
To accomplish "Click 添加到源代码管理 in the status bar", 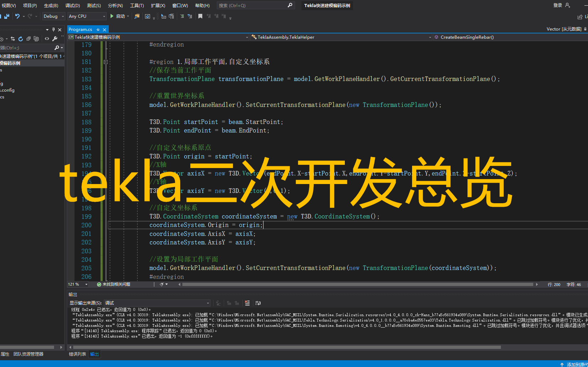I will [x=577, y=364].
